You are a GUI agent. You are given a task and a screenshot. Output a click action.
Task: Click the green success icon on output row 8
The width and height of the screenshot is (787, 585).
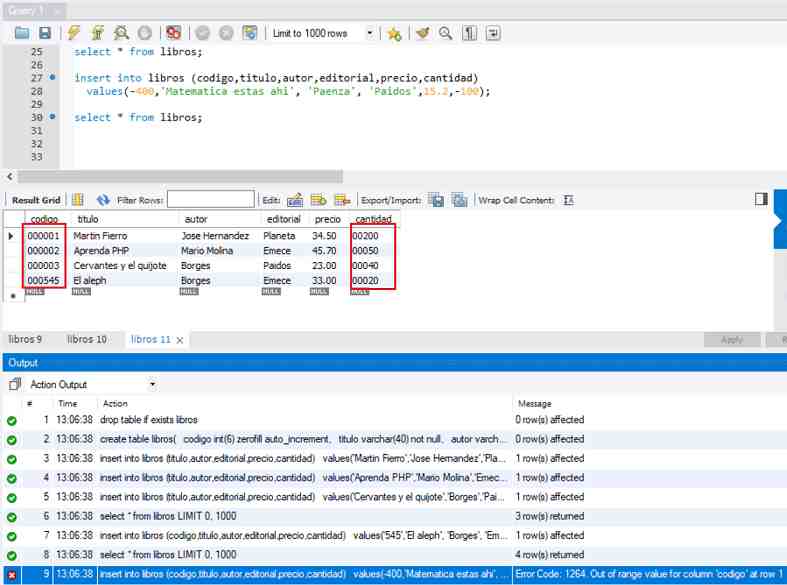12,555
